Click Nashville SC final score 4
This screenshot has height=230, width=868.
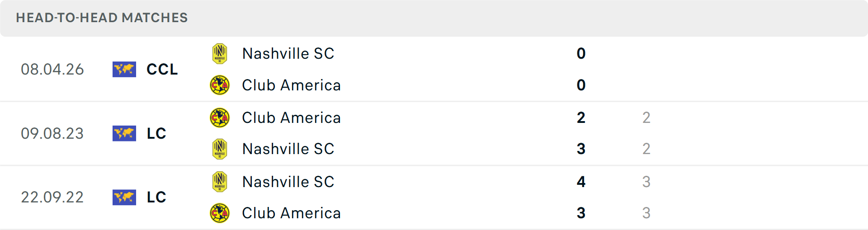[x=581, y=182]
